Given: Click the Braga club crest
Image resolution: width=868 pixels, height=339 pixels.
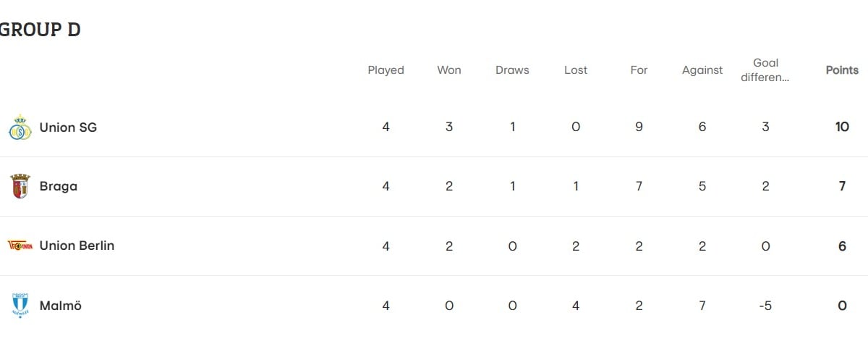Looking at the screenshot, I should [20, 186].
